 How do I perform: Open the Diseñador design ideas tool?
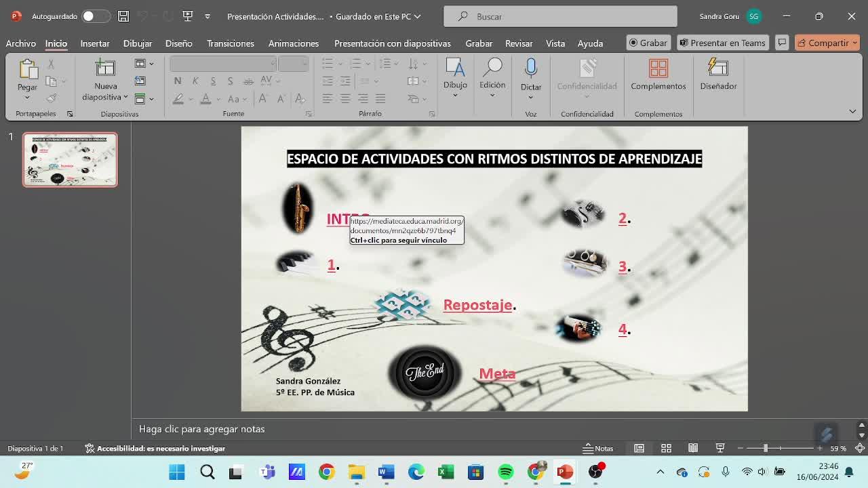pyautogui.click(x=717, y=68)
